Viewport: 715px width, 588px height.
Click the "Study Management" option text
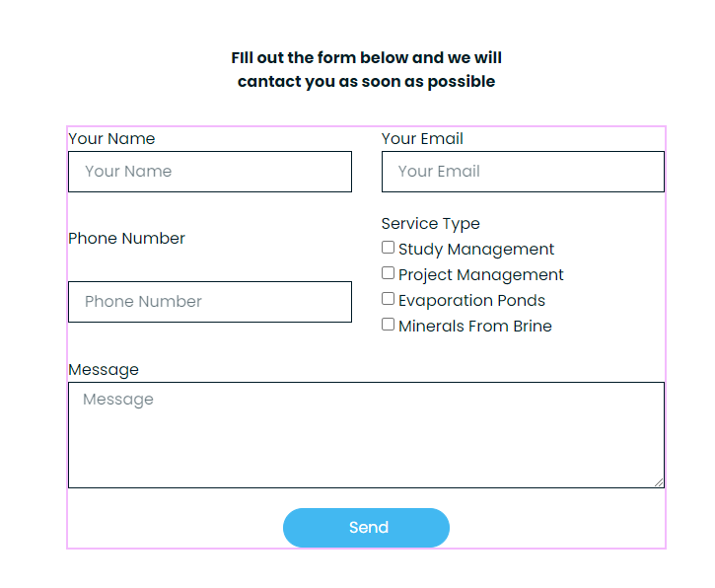476,250
